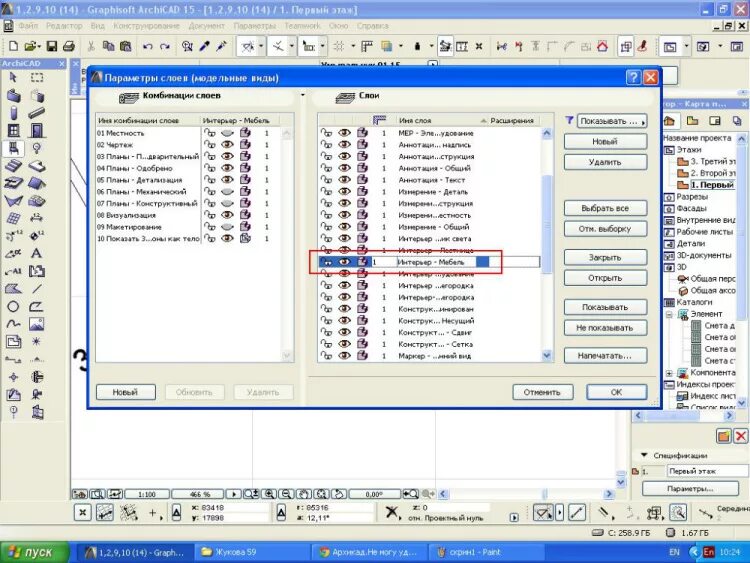Toggle eye for 08 Визуализация combination

point(227,215)
